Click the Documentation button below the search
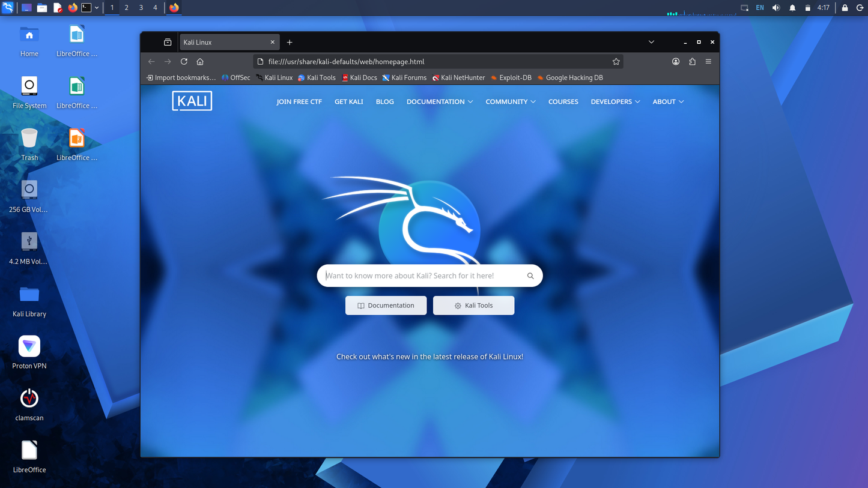Screen dimensions: 868x488 pos(386,306)
